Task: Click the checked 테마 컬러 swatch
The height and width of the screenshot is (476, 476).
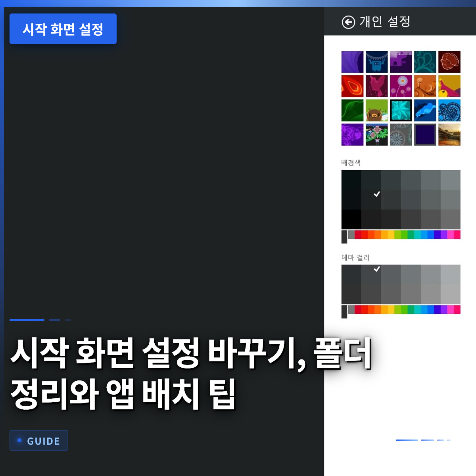Action: pyautogui.click(x=371, y=274)
